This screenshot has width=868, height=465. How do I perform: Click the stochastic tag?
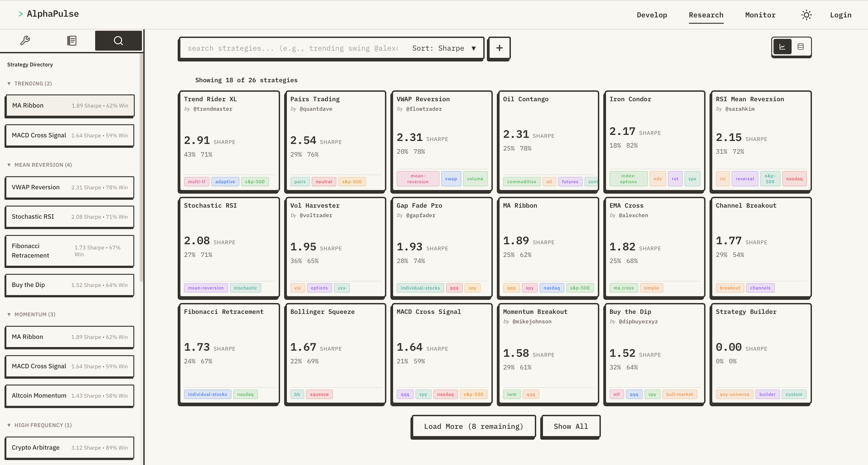click(x=245, y=288)
